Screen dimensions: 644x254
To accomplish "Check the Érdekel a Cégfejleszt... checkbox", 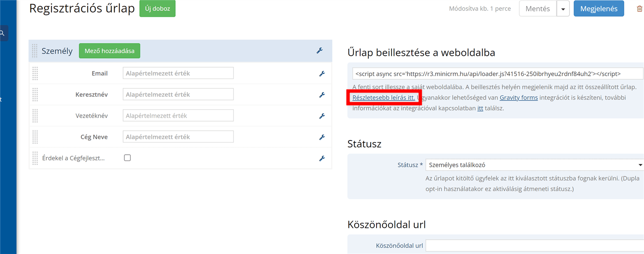I will pos(127,158).
